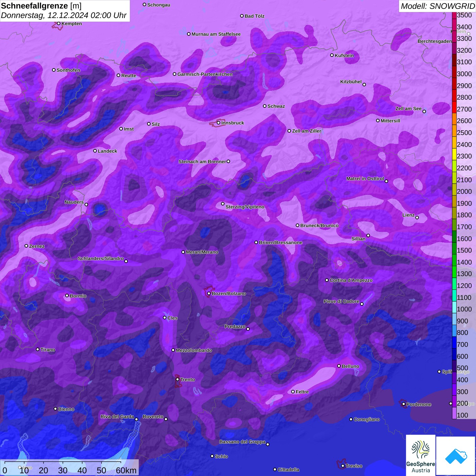
Task: Click the Bozen/Bolzano city marker
Action: (209, 293)
